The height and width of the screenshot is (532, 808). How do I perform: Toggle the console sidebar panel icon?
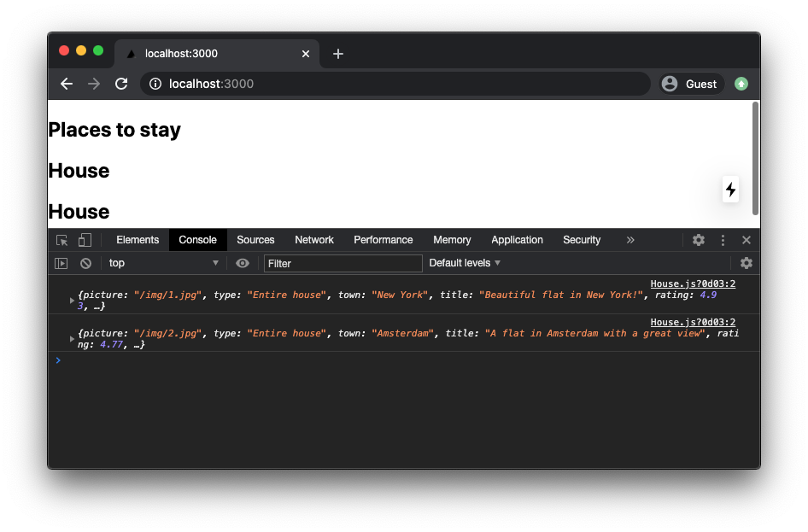tap(61, 264)
